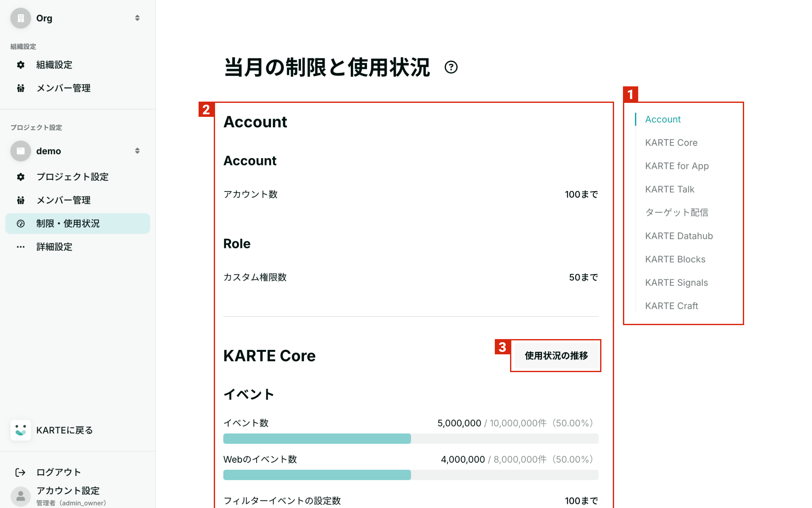Go back via KARTEに戻る link

click(x=64, y=430)
